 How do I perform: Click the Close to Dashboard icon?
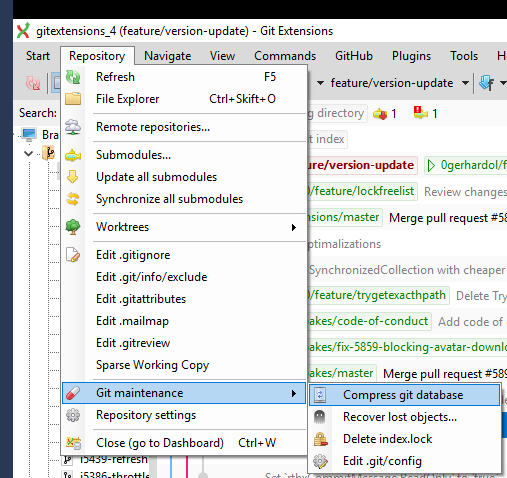73,443
